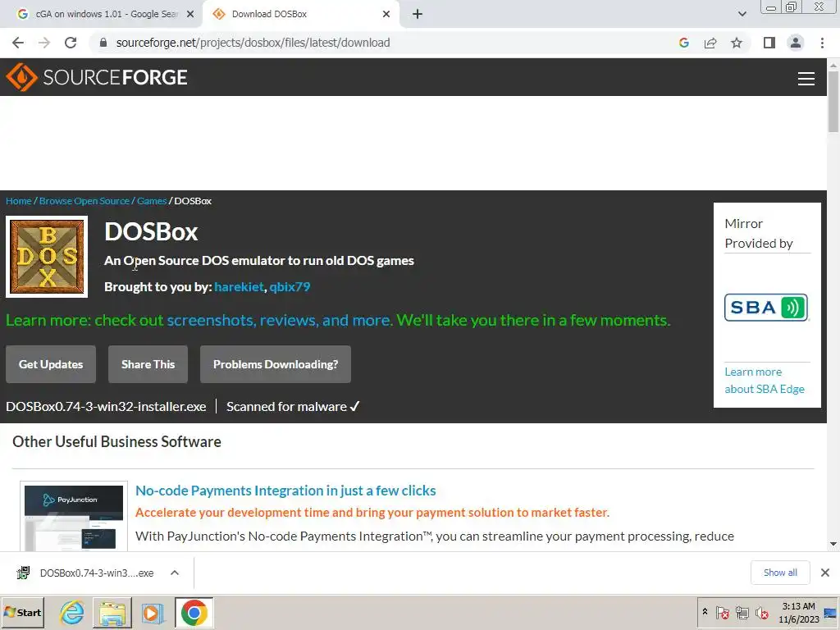This screenshot has height=630, width=840.
Task: Open the SourceForge hamburger menu
Action: 806,78
